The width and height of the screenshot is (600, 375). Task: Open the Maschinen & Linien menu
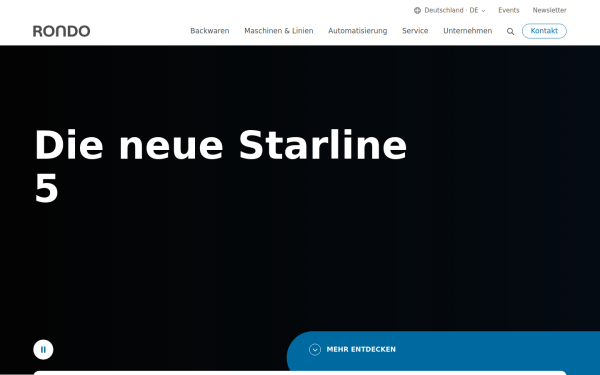(279, 31)
